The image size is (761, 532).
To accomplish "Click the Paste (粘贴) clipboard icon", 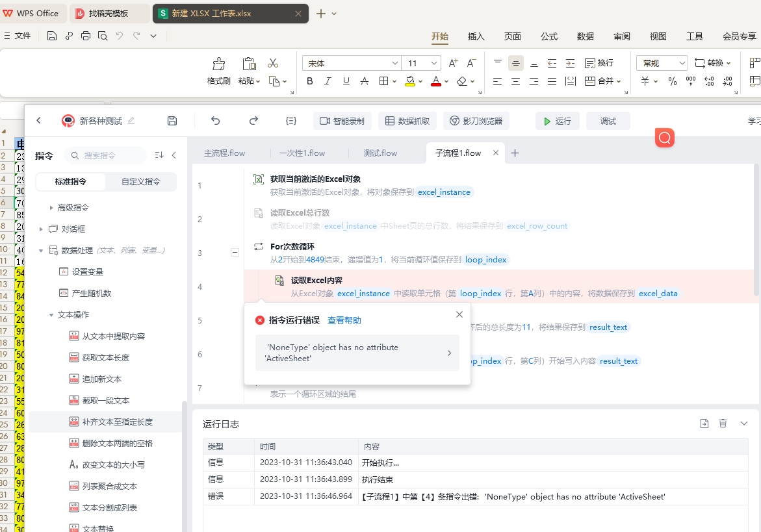I will [x=249, y=64].
